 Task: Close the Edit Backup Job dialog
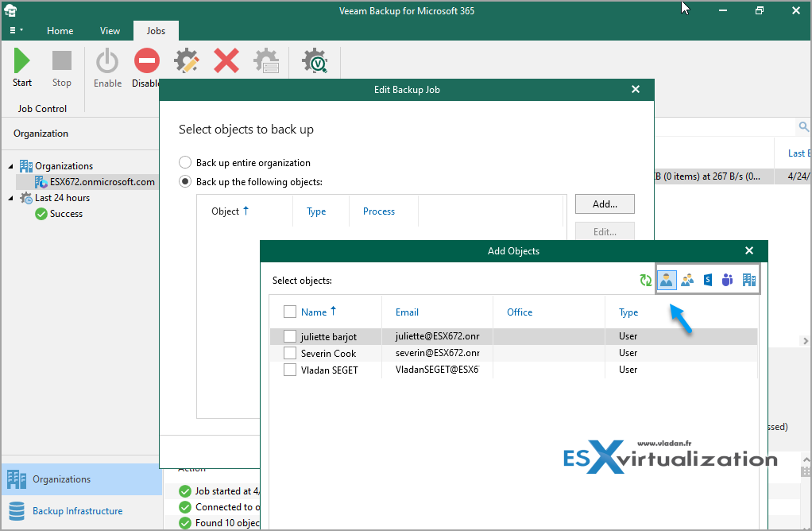pyautogui.click(x=636, y=90)
